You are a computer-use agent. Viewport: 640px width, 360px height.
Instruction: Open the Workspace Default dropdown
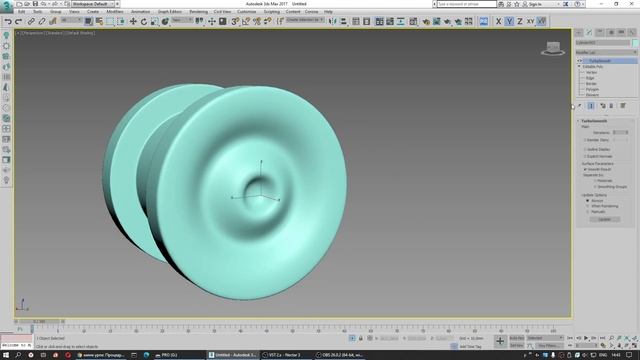[x=93, y=4]
